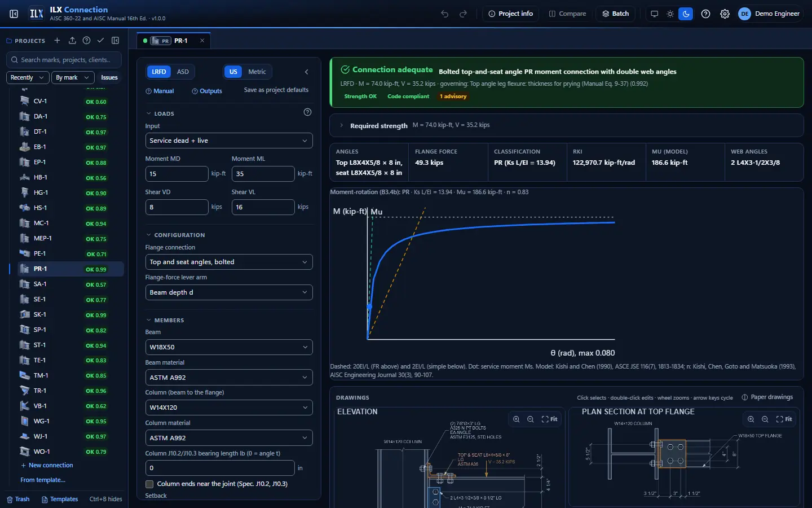Image resolution: width=812 pixels, height=508 pixels.
Task: Fit the Elevation drawing to view
Action: pyautogui.click(x=549, y=419)
